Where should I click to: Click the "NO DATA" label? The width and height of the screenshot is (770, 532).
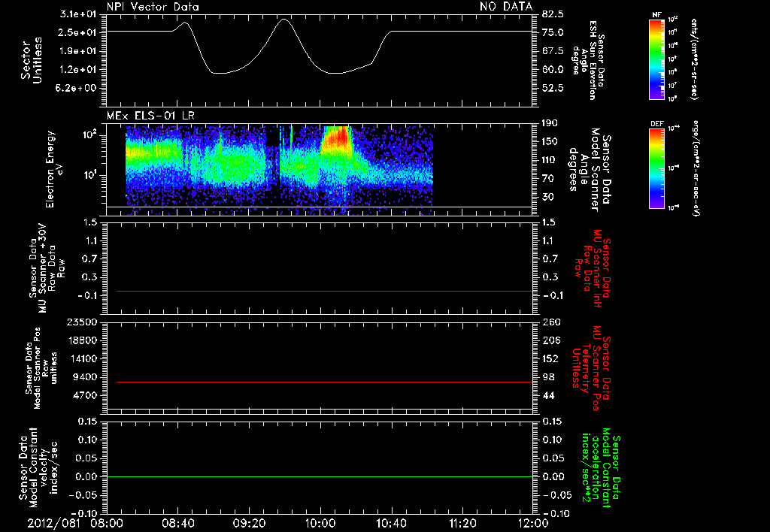[x=506, y=6]
